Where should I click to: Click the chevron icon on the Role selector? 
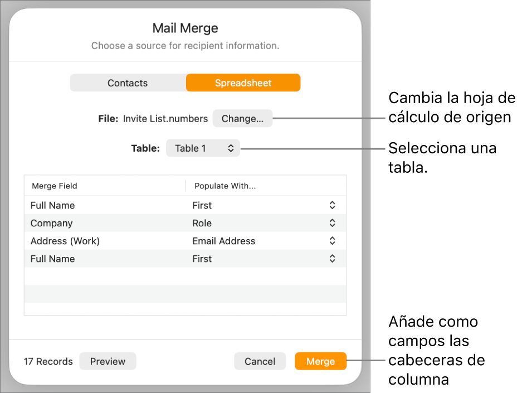pos(332,223)
